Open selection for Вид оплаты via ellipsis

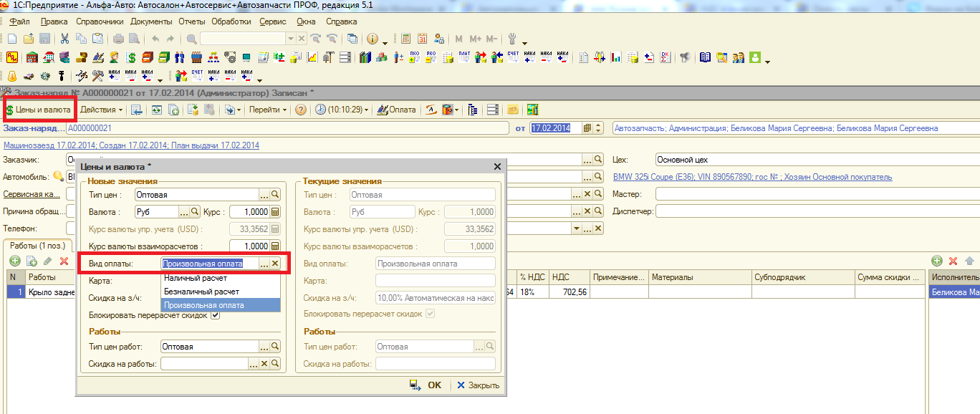264,264
